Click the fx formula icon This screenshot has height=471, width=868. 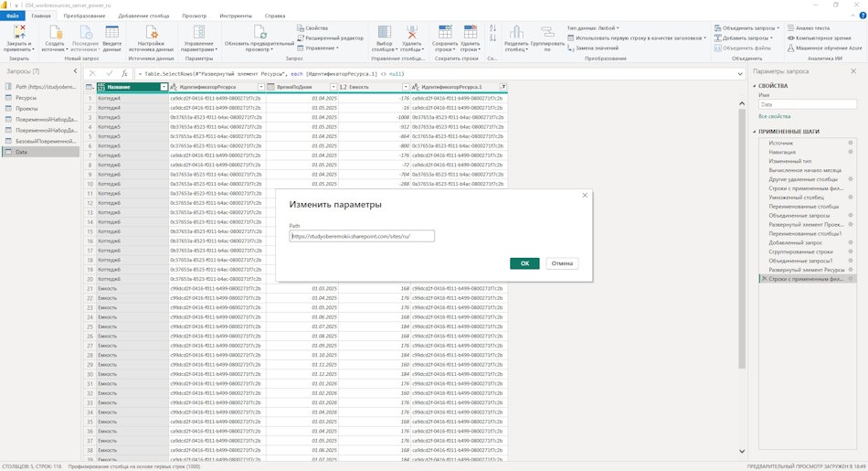coord(124,73)
